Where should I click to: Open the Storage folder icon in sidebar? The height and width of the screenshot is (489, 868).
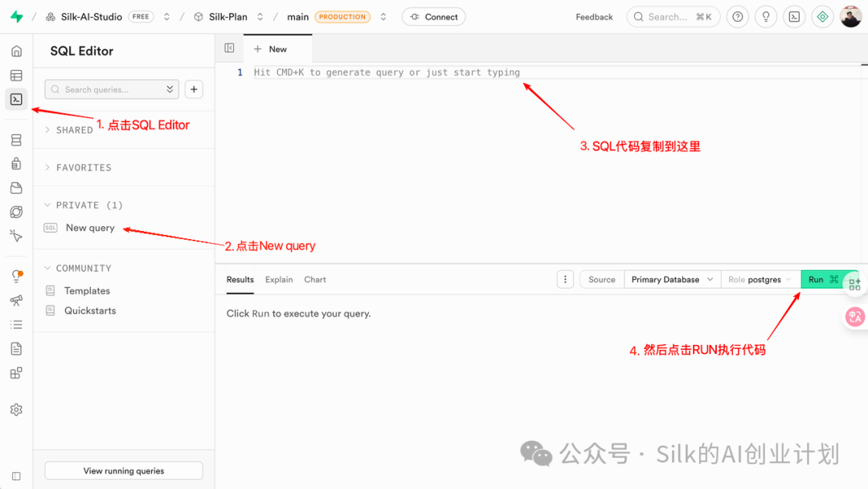click(17, 188)
